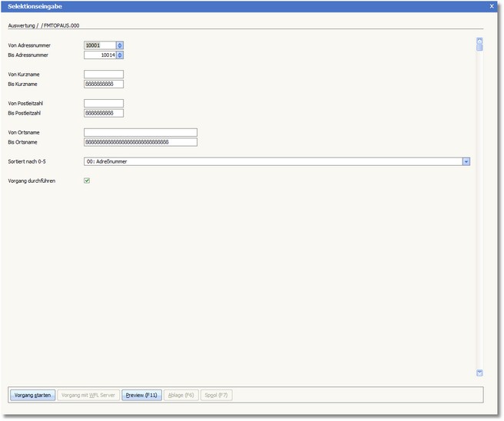The height and width of the screenshot is (421, 504).
Task: Focus the Bis Adressnummer input field
Action: (99, 55)
